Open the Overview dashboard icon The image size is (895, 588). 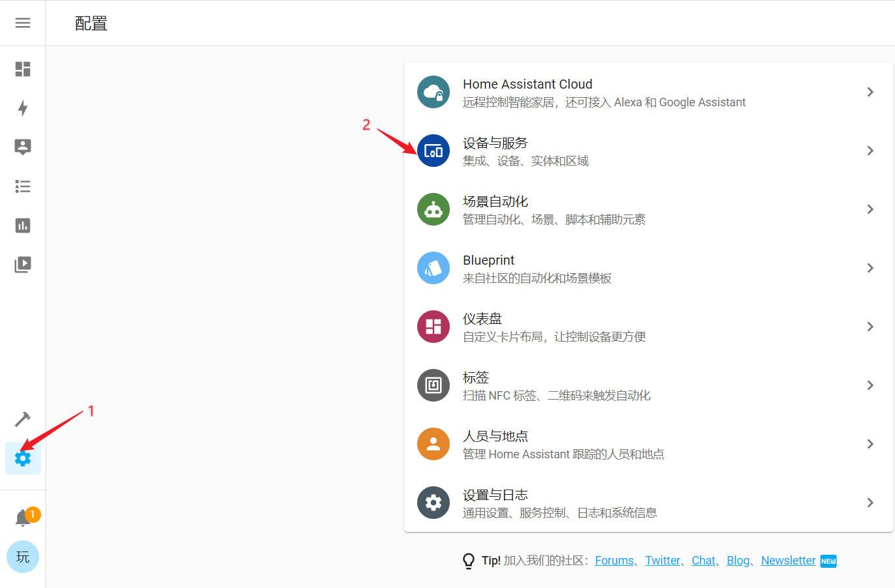[x=23, y=69]
